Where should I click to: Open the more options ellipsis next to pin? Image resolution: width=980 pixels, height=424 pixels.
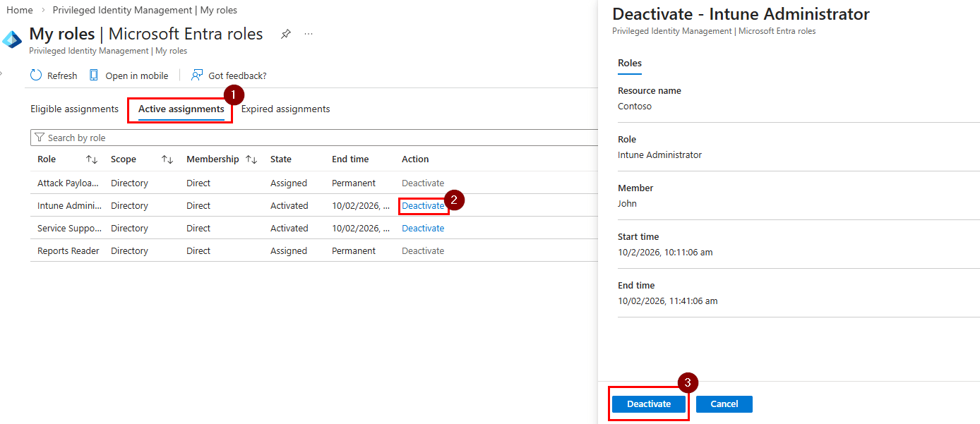308,33
